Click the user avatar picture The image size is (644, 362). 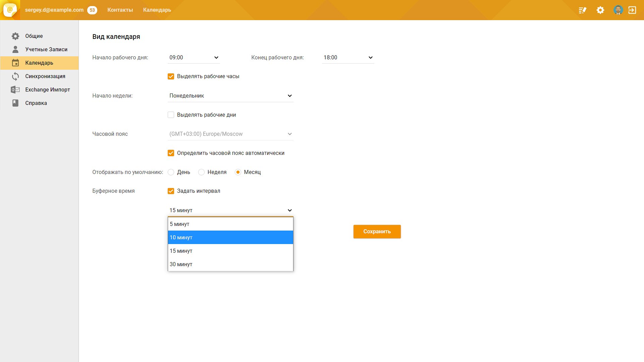[x=618, y=10]
